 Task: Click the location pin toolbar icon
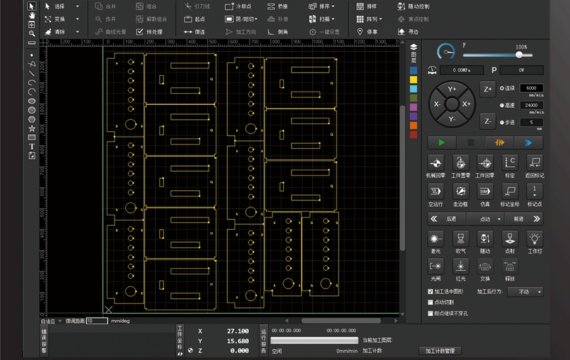(360, 32)
